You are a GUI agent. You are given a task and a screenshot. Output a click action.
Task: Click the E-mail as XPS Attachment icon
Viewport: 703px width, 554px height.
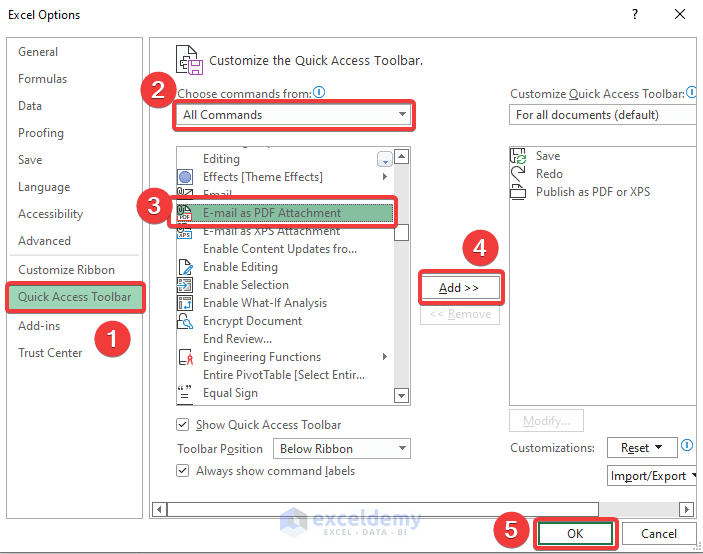click(184, 232)
